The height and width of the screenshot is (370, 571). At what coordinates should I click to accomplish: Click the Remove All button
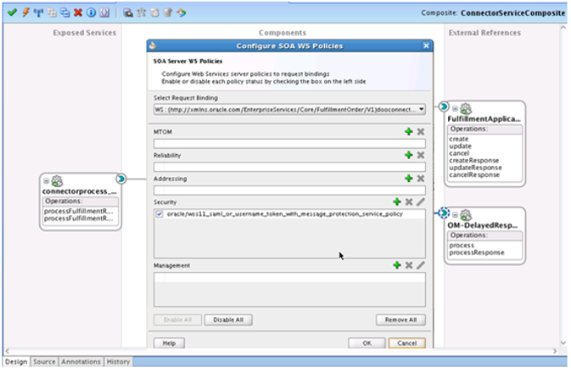[x=401, y=320]
